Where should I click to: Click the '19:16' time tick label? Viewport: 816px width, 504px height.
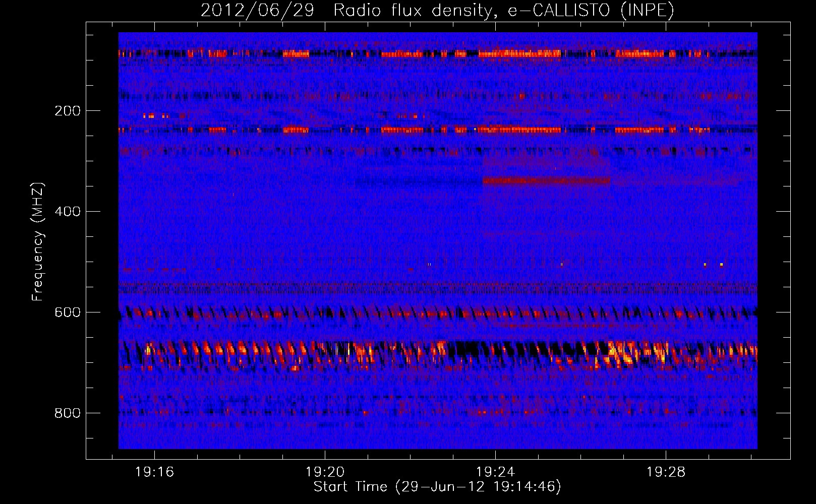(154, 472)
